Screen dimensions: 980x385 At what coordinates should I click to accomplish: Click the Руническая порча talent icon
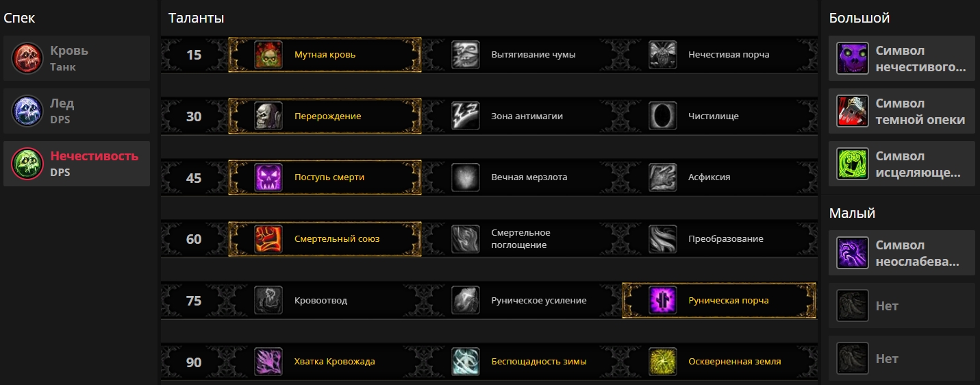pos(663,300)
